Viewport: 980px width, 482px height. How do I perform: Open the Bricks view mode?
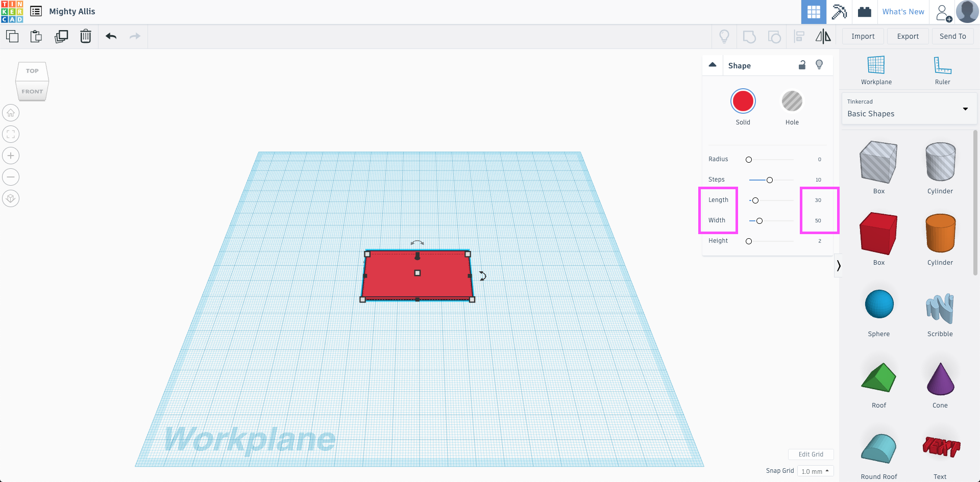tap(864, 12)
